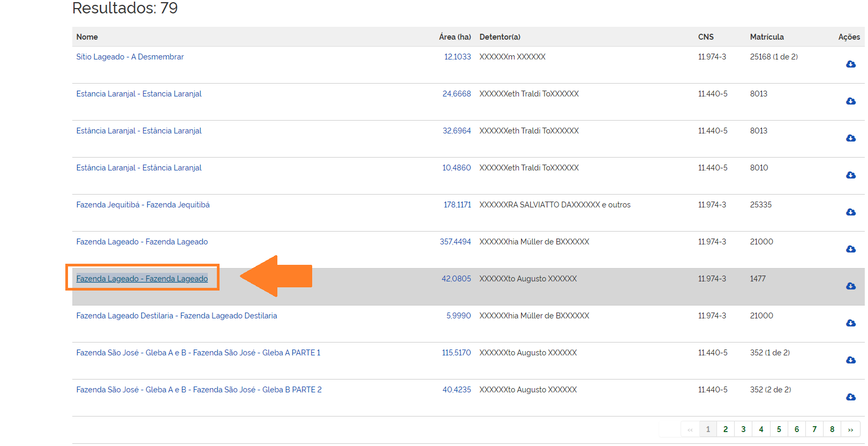Open Fazenda Lageado Destilaria link
Screen dimensions: 868x446
[x=176, y=316]
